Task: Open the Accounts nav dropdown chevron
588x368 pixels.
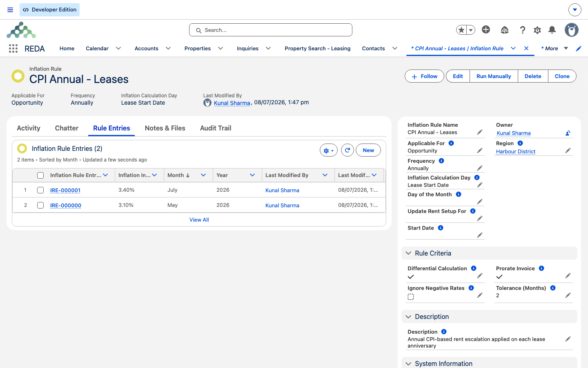Action: [x=168, y=48]
